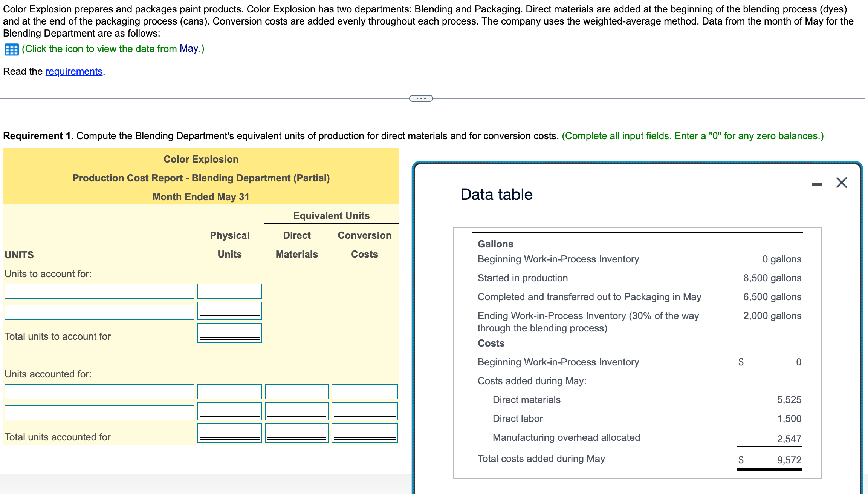The height and width of the screenshot is (494, 868).
Task: Click total accounted-for Conversion Costs field
Action: (x=364, y=433)
